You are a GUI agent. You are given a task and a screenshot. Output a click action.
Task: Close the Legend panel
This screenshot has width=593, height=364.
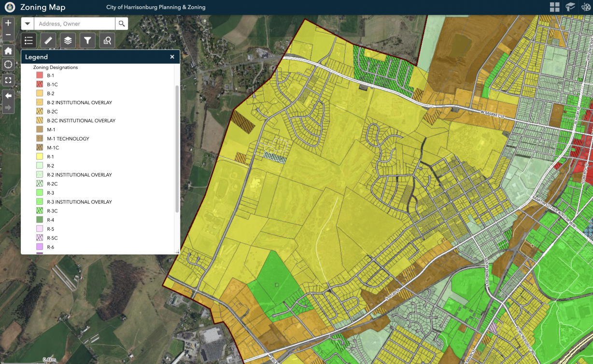tap(172, 57)
